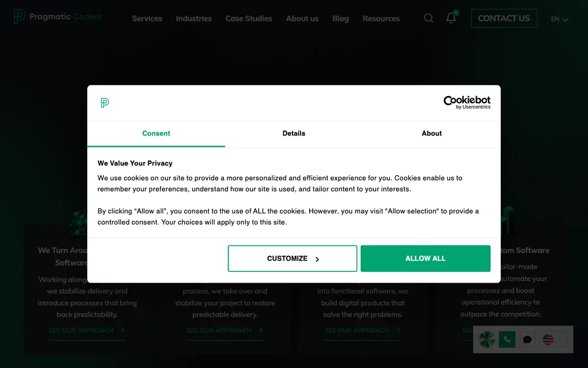Click the second card's SEE OUR APPROACH link

click(225, 331)
